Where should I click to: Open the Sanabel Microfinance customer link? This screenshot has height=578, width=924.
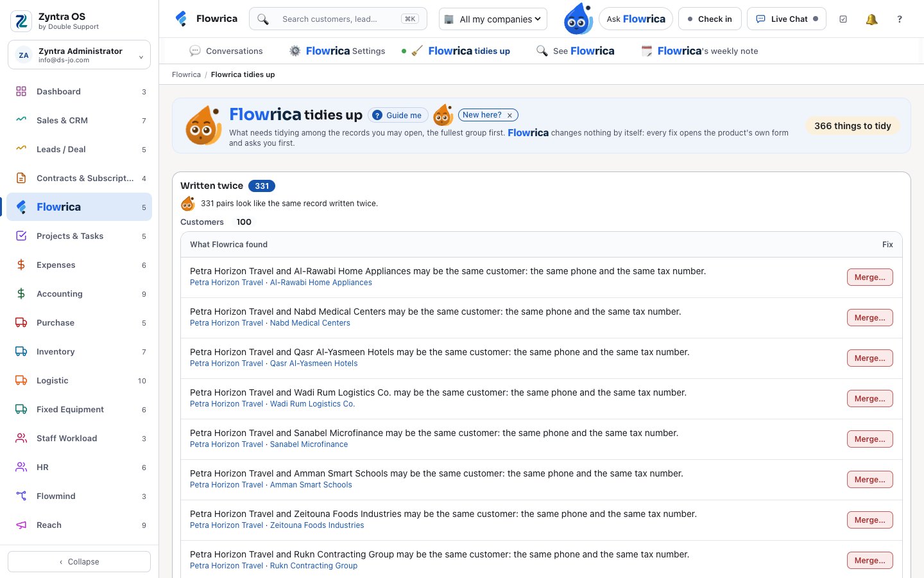pos(309,444)
